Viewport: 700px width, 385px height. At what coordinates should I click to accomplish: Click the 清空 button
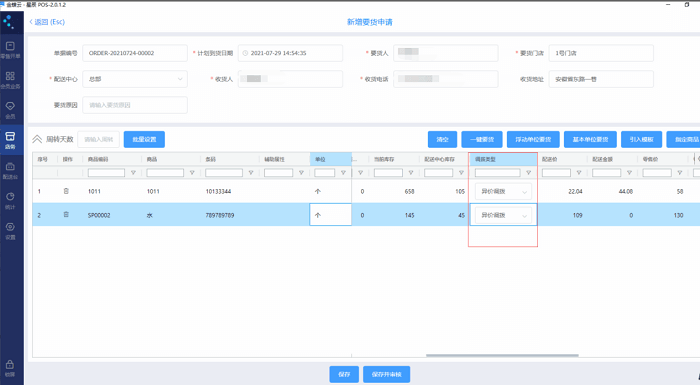tap(442, 139)
